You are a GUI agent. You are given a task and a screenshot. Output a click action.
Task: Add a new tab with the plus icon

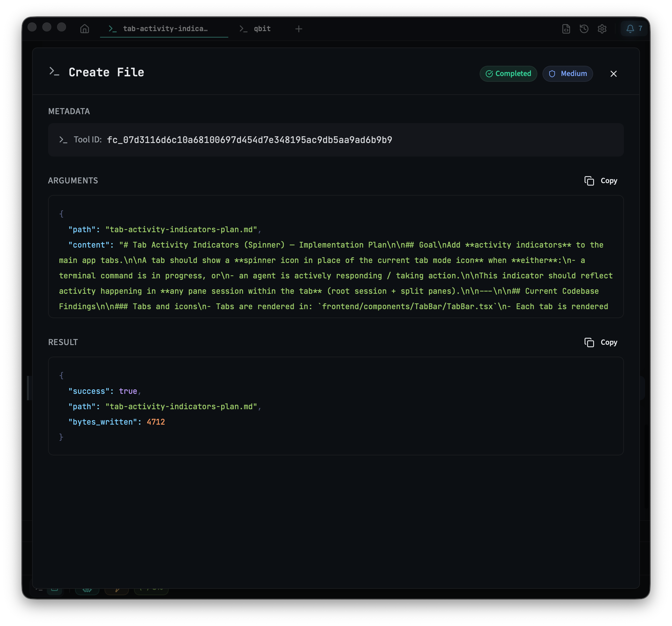[x=298, y=29]
